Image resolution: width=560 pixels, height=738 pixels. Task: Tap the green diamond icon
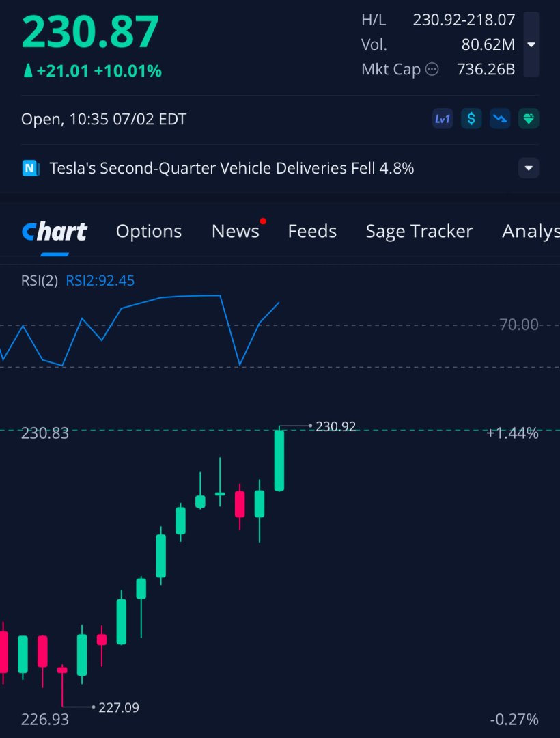pos(529,119)
